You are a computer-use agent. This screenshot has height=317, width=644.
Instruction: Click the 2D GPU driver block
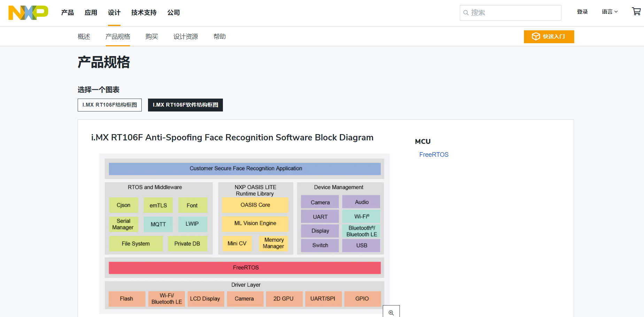click(284, 299)
